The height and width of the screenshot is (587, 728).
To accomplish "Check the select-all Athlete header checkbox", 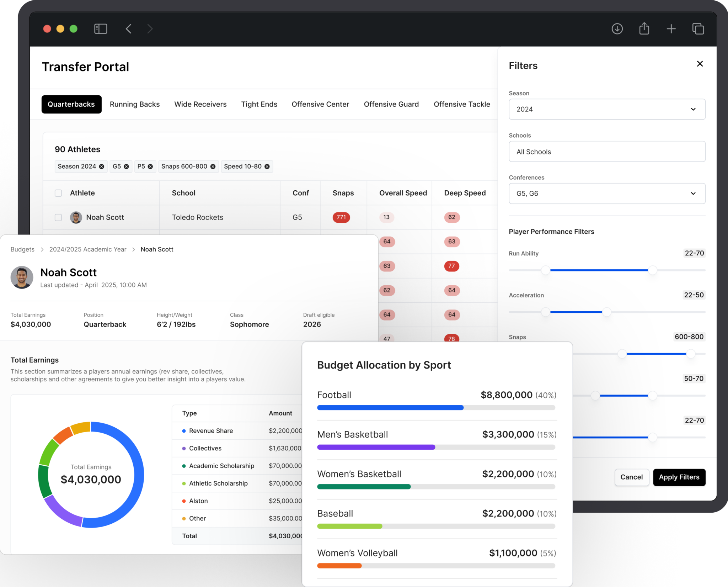I will [x=58, y=193].
